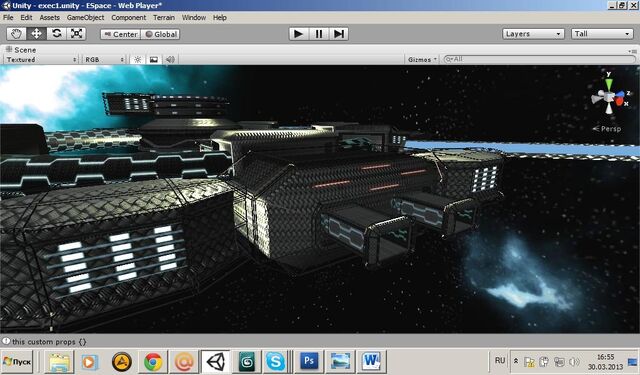Select the Scale tool
This screenshot has height=375, width=640.
click(x=76, y=34)
